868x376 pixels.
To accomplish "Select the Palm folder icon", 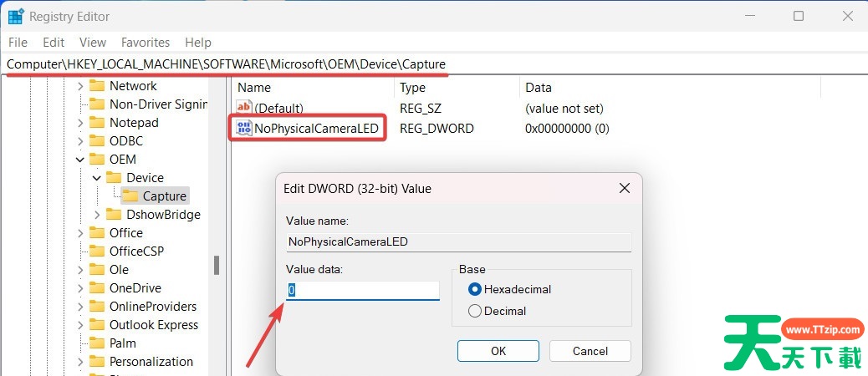I will point(97,343).
